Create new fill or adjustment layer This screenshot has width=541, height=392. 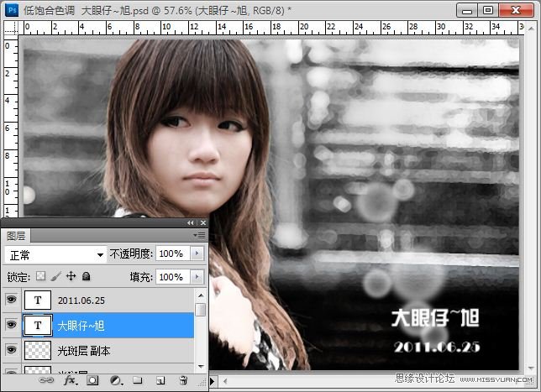coord(116,380)
